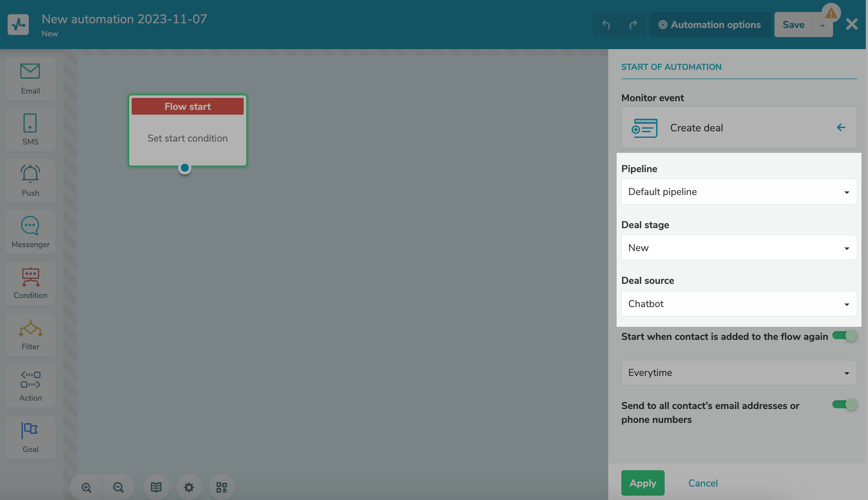Viewport: 868px width, 500px height.
Task: Click the Cancel link
Action: tap(703, 483)
